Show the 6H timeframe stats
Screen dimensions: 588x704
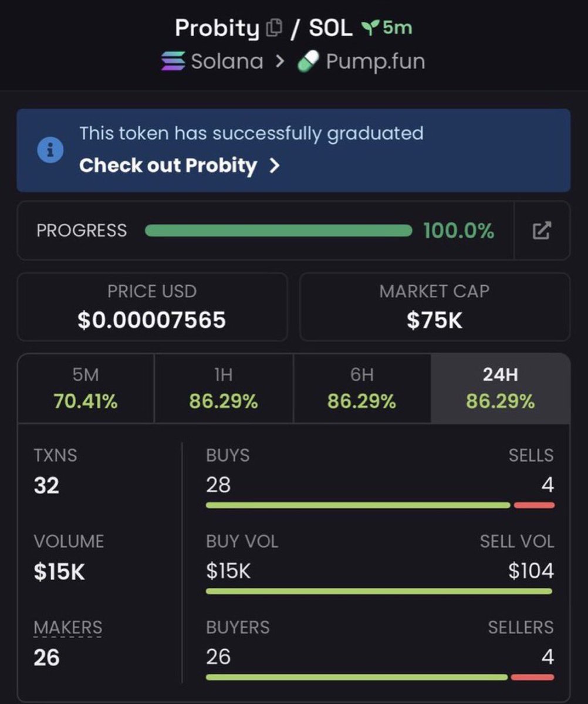(361, 388)
